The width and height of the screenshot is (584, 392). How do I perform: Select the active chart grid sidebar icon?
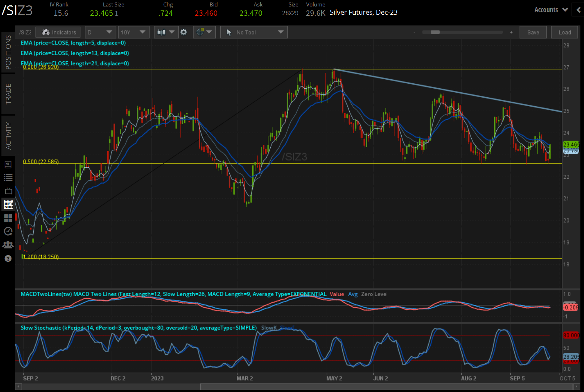pyautogui.click(x=8, y=205)
